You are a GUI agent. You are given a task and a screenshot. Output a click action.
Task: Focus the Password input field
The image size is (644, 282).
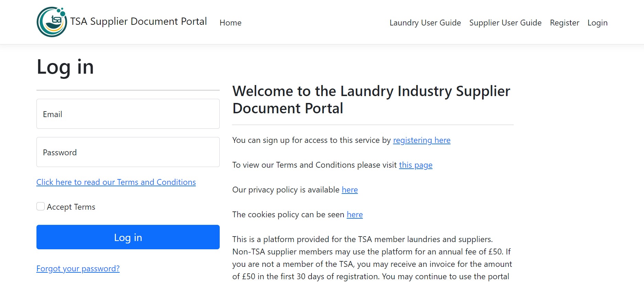pyautogui.click(x=128, y=152)
